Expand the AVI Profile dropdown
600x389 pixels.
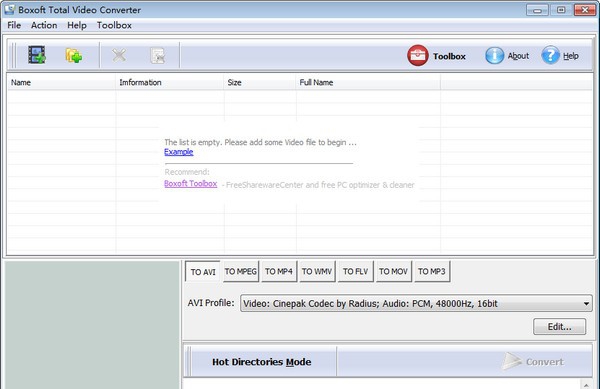pos(416,304)
